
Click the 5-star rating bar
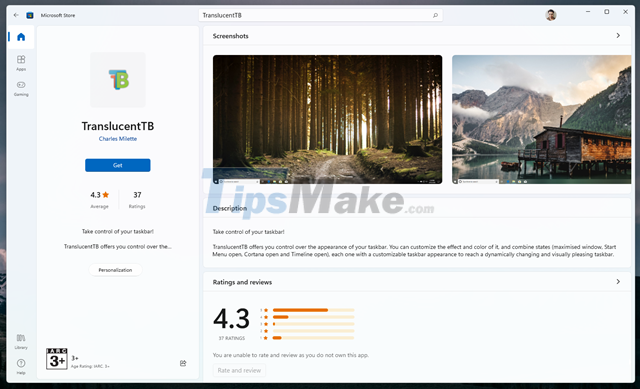tap(313, 310)
